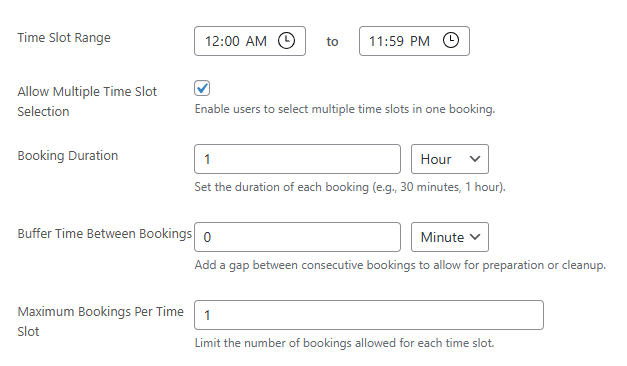Click the Buffer Time Between Bookings label
This screenshot has height=366, width=627.
[105, 234]
